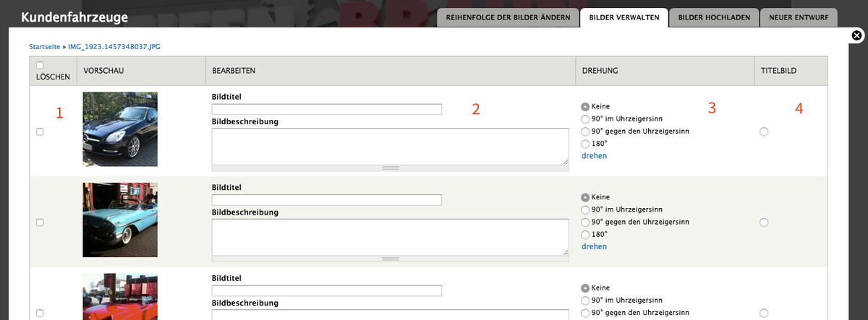
Task: Switch to Reihenfolge der Bilder ändern tab
Action: click(509, 17)
